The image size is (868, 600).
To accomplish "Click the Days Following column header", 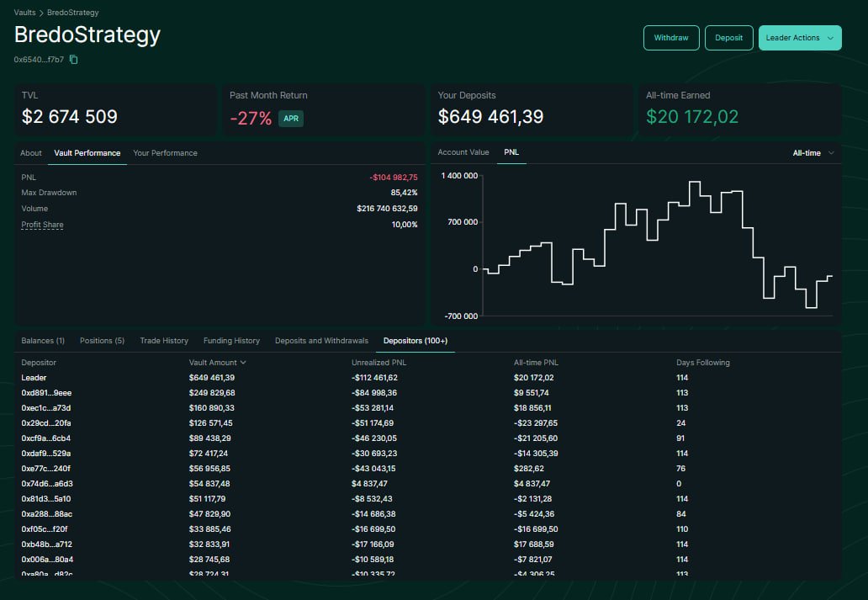I will tap(703, 363).
